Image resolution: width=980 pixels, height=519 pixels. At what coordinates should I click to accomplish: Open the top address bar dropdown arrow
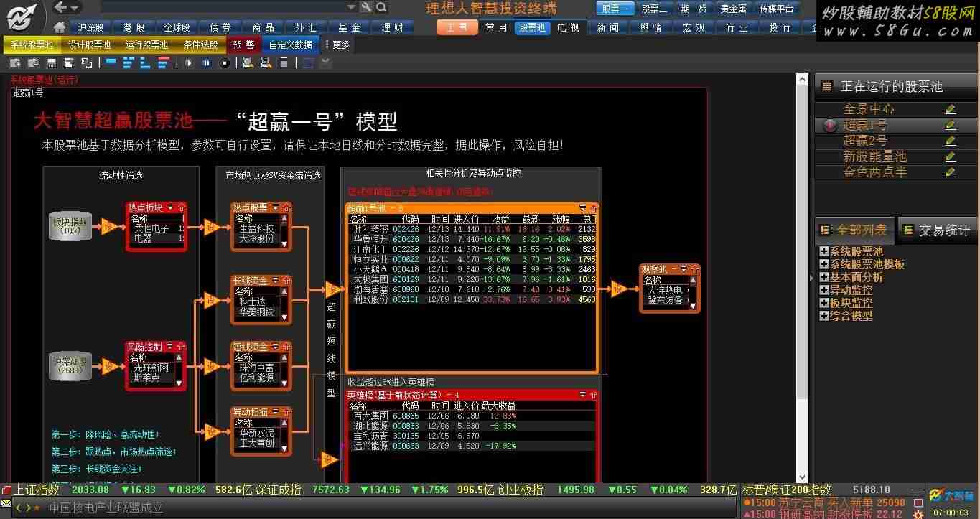(x=351, y=7)
